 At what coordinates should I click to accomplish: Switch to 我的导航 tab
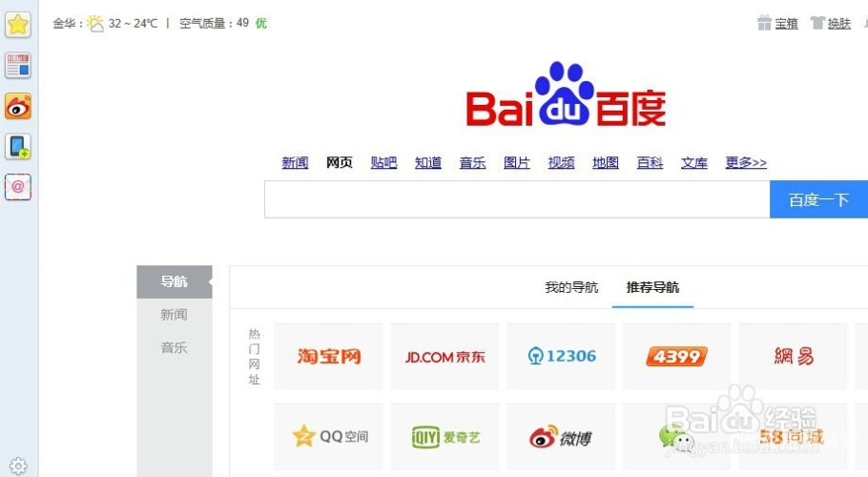click(571, 287)
